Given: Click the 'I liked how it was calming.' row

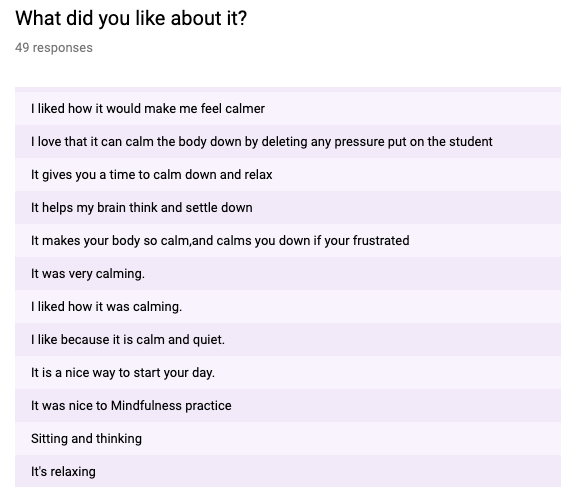Looking at the screenshot, I should (288, 307).
